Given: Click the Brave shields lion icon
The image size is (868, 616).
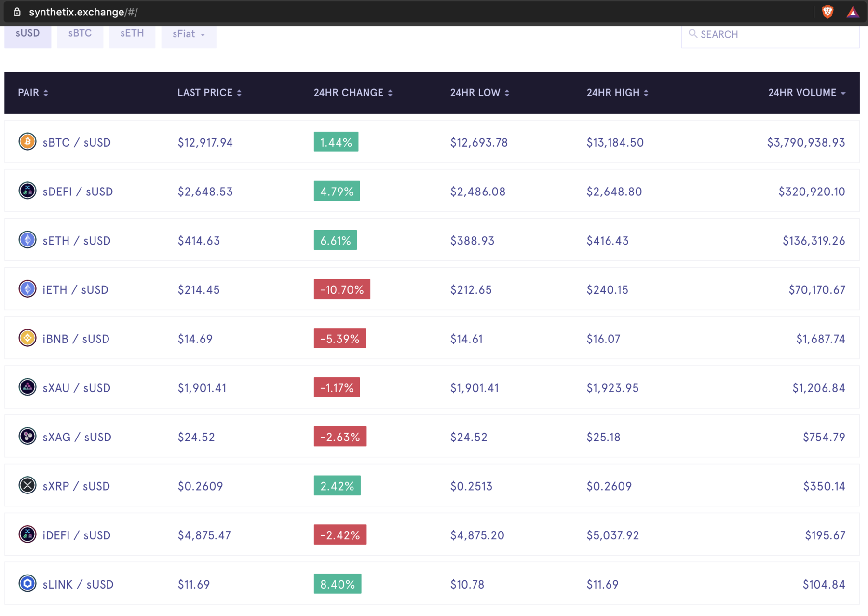Looking at the screenshot, I should (x=827, y=12).
